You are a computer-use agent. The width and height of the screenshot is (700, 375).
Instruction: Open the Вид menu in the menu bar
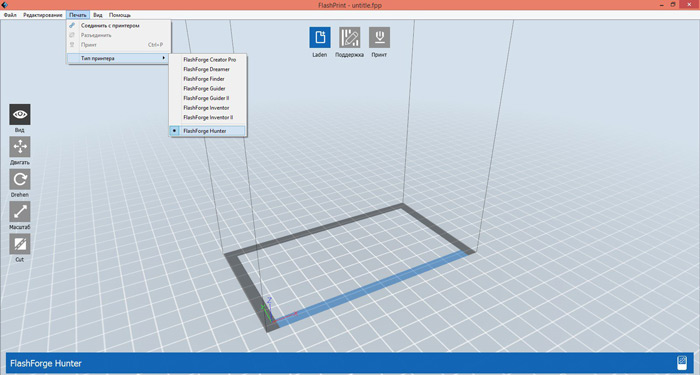click(x=98, y=15)
